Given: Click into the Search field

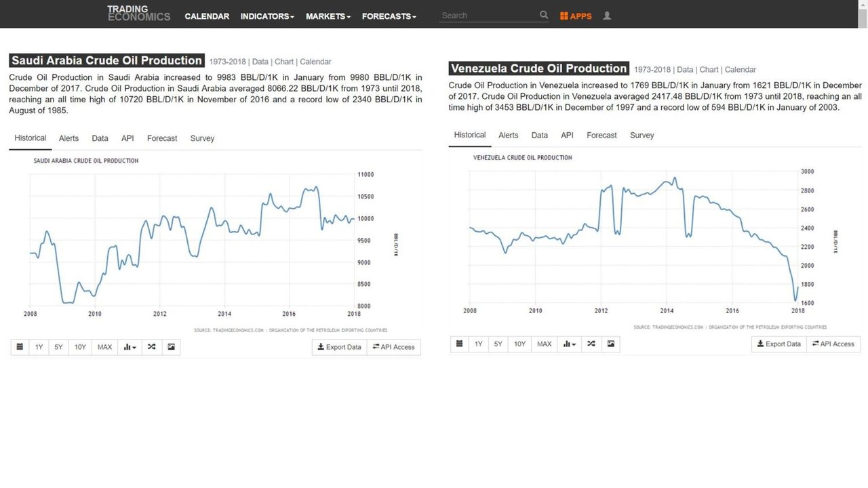Looking at the screenshot, I should coord(488,15).
